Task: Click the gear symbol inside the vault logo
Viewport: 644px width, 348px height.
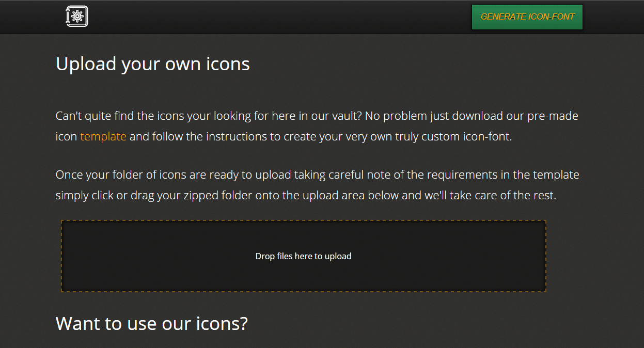Action: point(77,16)
